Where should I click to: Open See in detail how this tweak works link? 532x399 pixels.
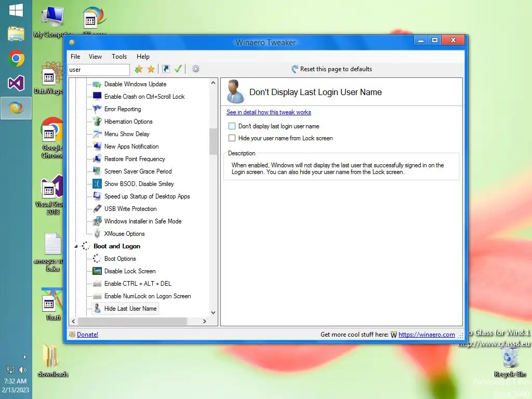coord(269,112)
